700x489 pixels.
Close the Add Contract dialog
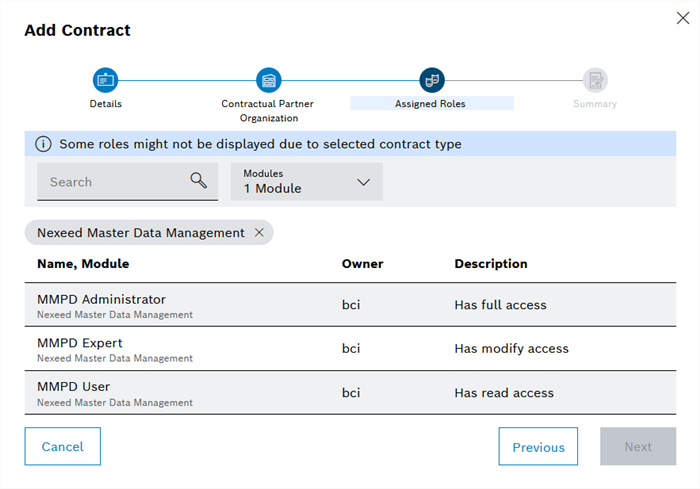pos(683,17)
